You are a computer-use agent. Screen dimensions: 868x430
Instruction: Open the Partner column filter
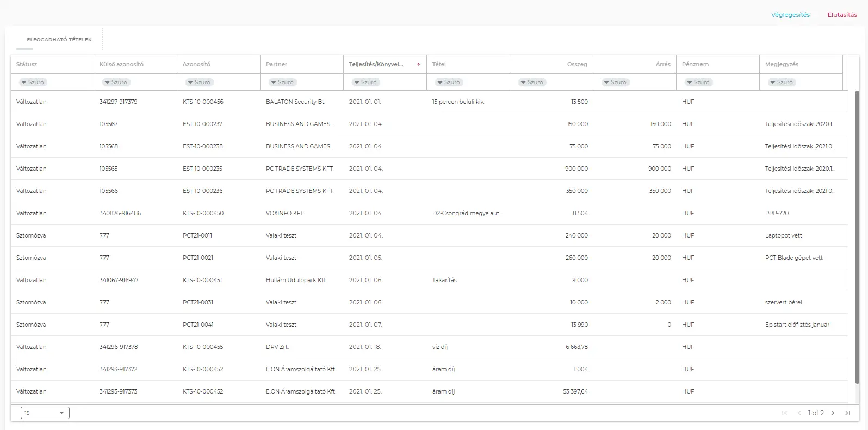(x=282, y=83)
